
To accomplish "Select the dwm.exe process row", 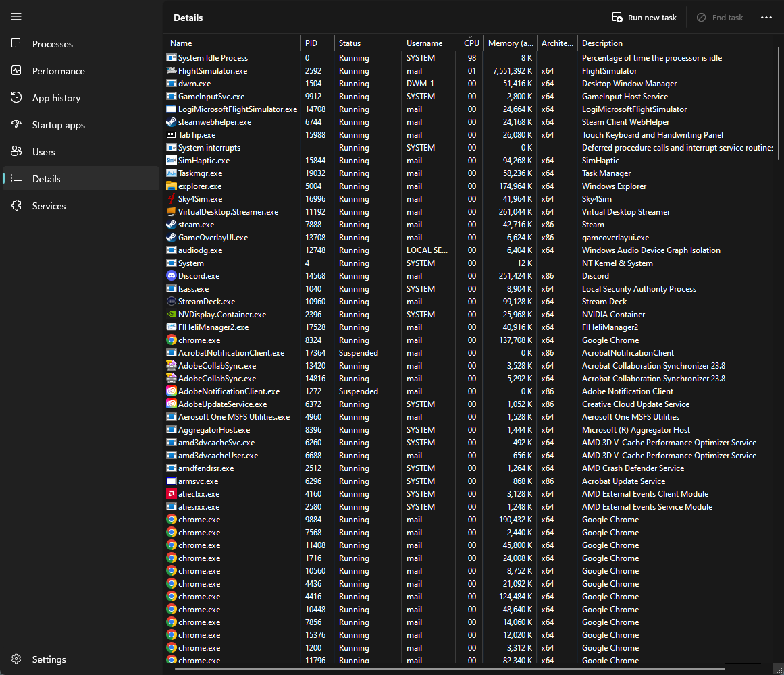I will tap(469, 84).
